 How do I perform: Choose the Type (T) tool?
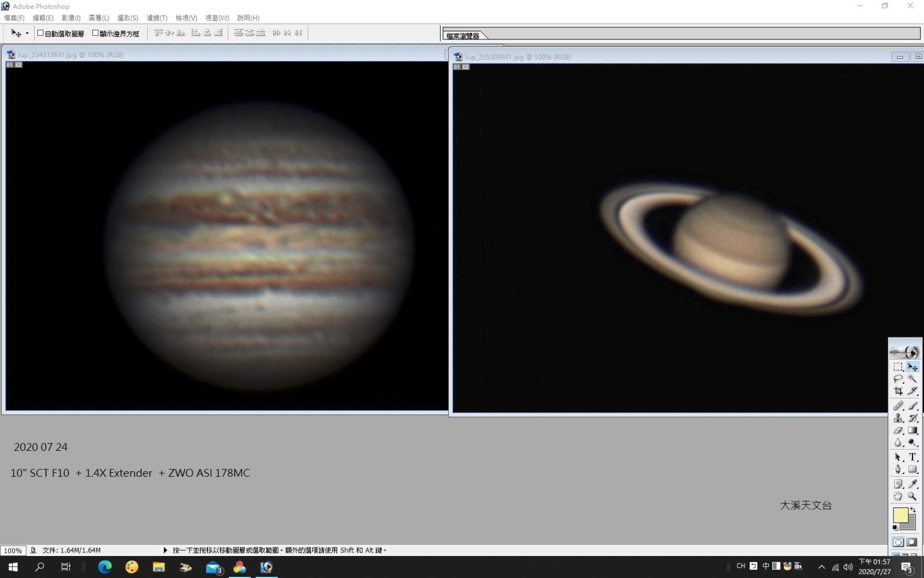[912, 457]
